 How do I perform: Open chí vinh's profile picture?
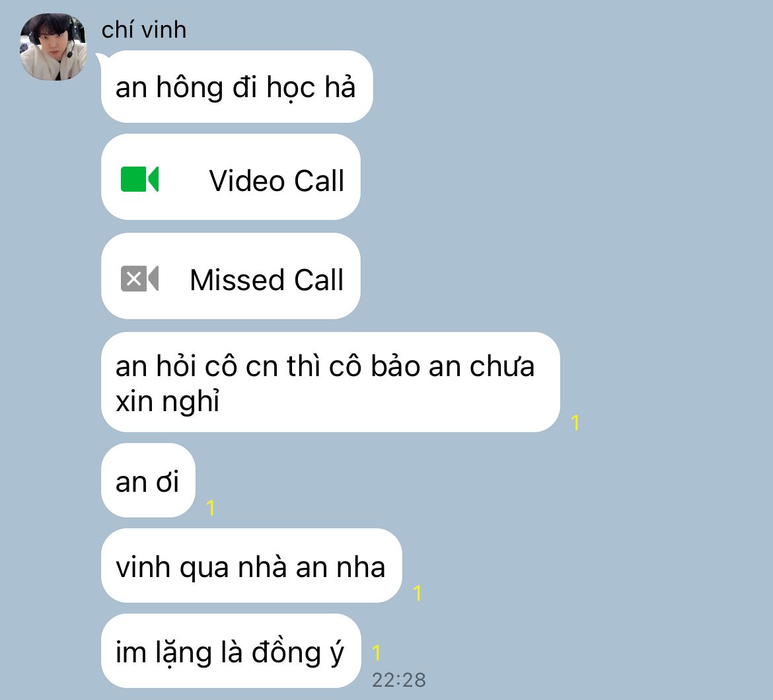(54, 46)
